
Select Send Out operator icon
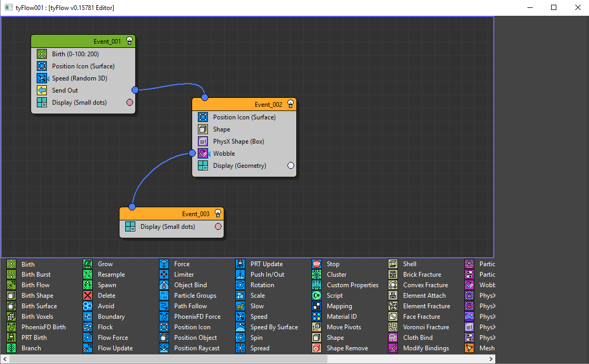(x=42, y=90)
